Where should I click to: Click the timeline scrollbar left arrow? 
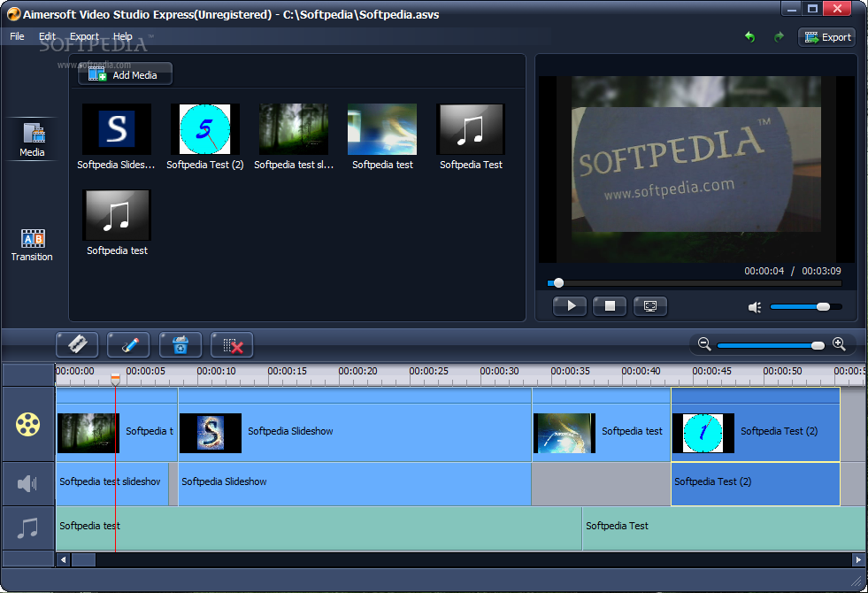click(63, 559)
